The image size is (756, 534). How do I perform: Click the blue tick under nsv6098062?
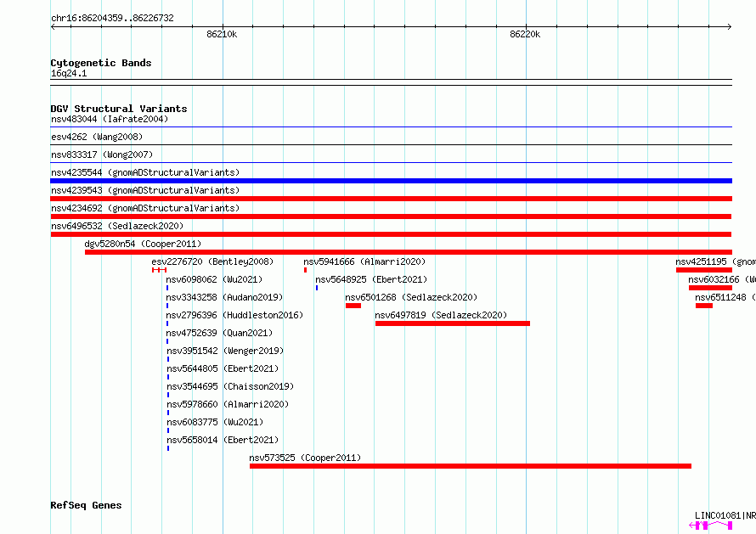tap(167, 288)
